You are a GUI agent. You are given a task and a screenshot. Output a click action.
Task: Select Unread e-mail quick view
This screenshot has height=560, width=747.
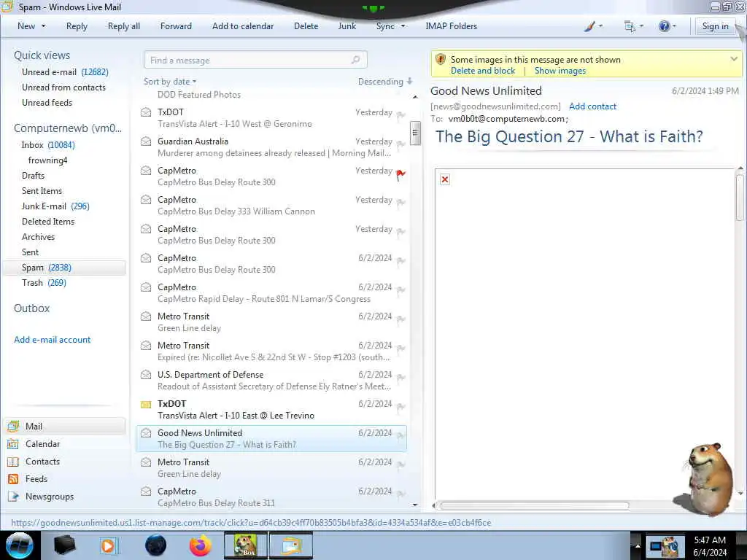click(65, 72)
